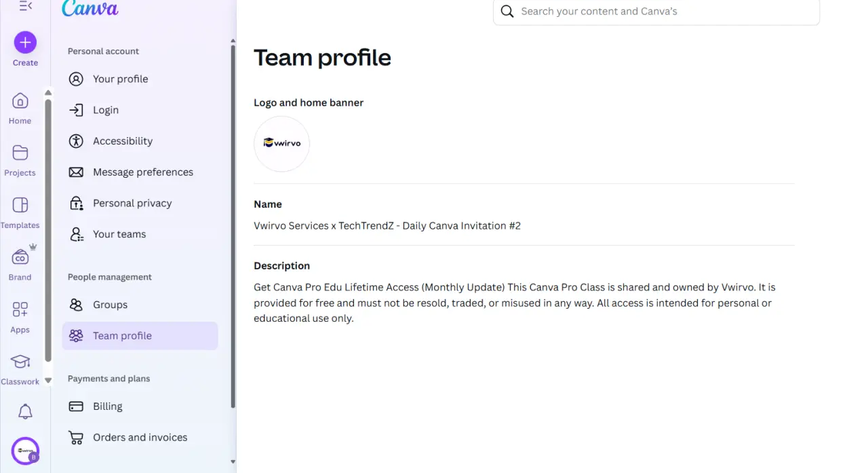The height and width of the screenshot is (473, 868).
Task: Open Orders and invoices
Action: coord(140,438)
